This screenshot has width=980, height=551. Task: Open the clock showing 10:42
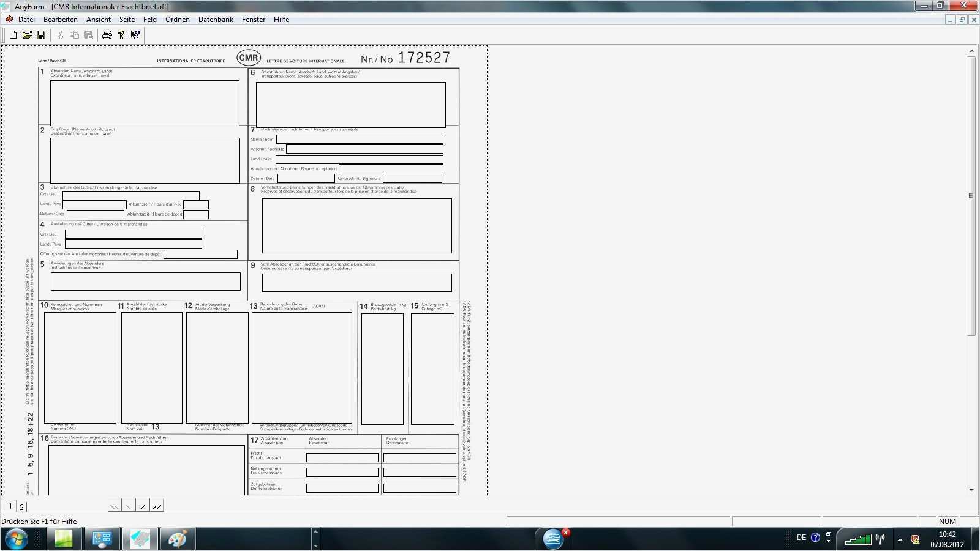tap(947, 539)
